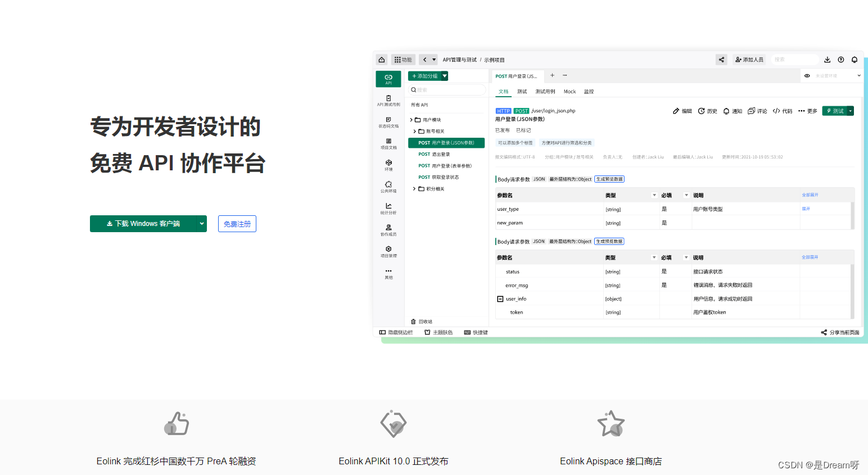Toggle 隐藏侧边栏 at the bottom bar
Image resolution: width=868 pixels, height=475 pixels.
pos(397,332)
